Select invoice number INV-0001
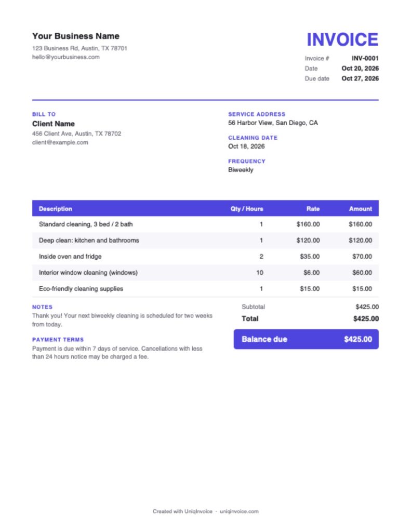411x532 pixels. [365, 58]
